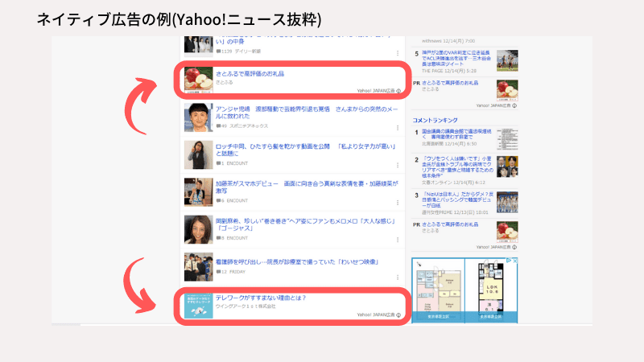Open comment ranking 1 国会議員 headline
Viewport: 644px width, 362px height.
click(x=456, y=134)
